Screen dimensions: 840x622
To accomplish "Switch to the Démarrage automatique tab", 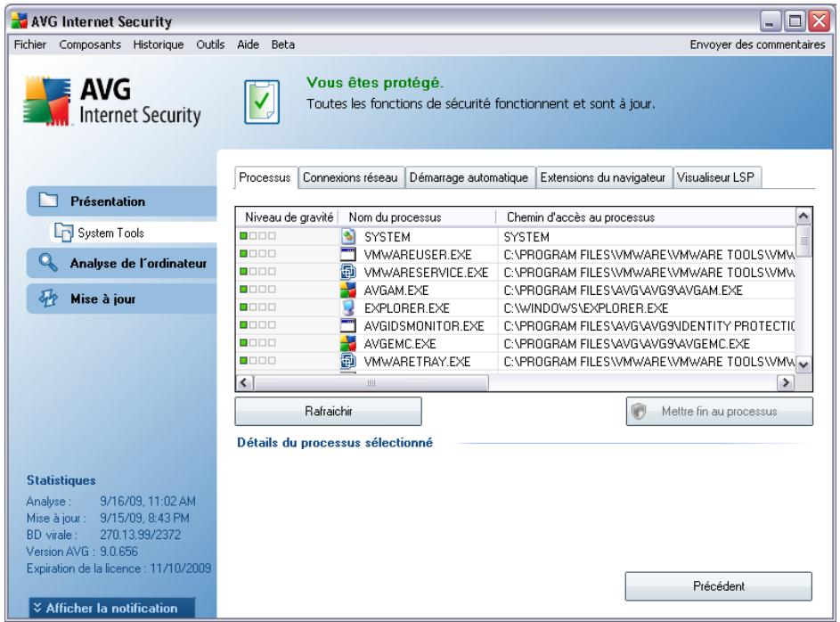I will pyautogui.click(x=469, y=177).
